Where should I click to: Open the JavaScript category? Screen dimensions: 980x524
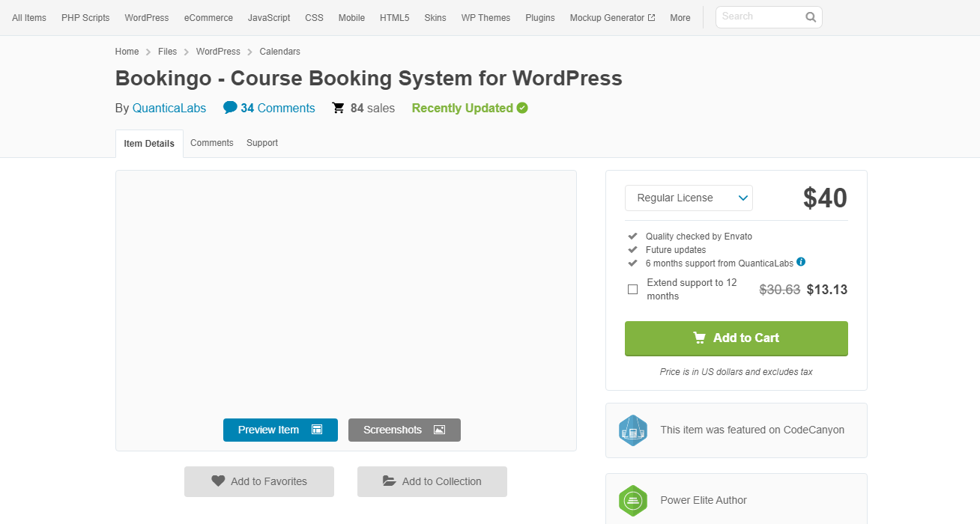(269, 18)
